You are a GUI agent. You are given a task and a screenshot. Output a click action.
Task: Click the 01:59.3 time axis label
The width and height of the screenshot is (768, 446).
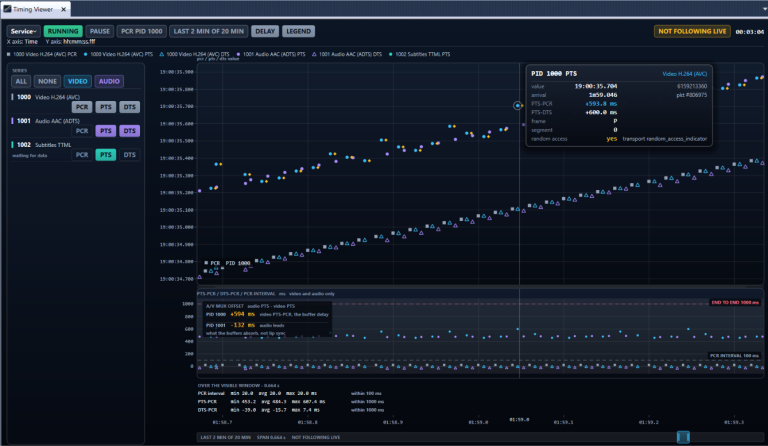click(734, 422)
